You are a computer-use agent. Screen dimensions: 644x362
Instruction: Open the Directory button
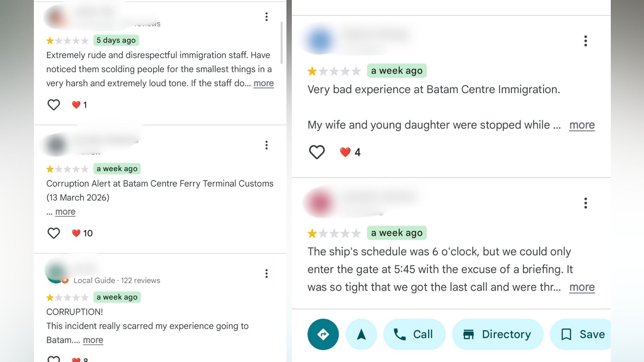pyautogui.click(x=497, y=334)
